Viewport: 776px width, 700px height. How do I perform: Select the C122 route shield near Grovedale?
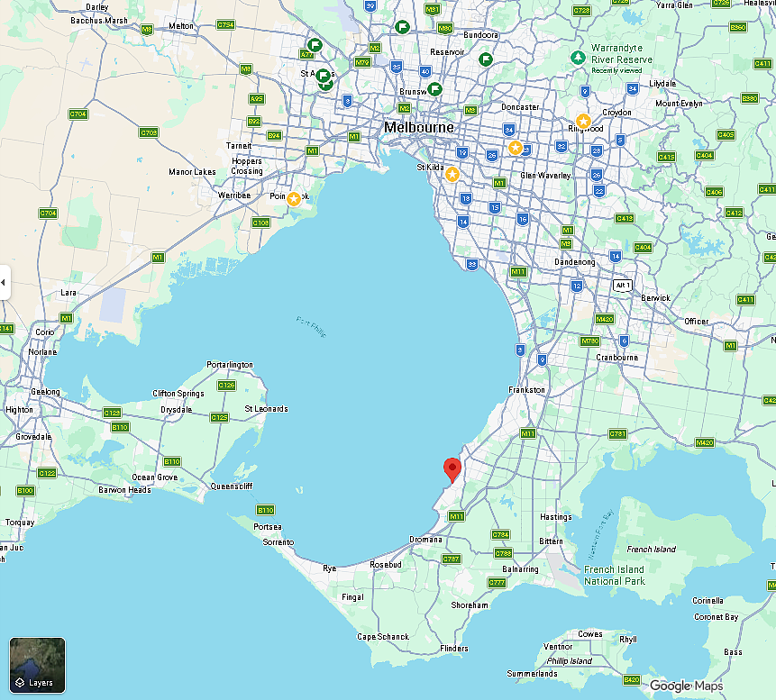[47, 473]
